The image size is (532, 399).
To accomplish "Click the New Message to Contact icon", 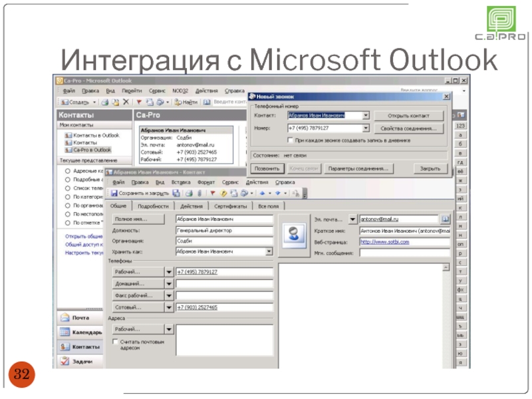I will pyautogui.click(x=150, y=102).
